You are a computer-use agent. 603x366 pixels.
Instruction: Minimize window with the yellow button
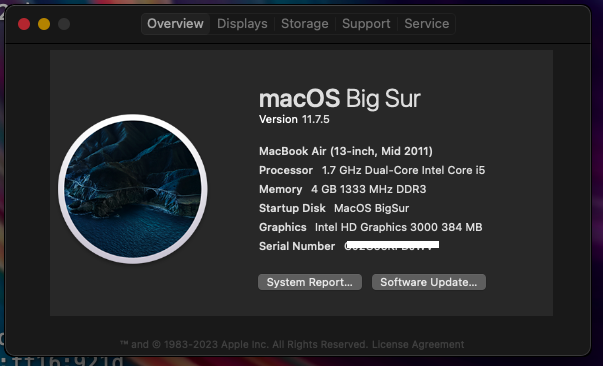pyautogui.click(x=44, y=24)
